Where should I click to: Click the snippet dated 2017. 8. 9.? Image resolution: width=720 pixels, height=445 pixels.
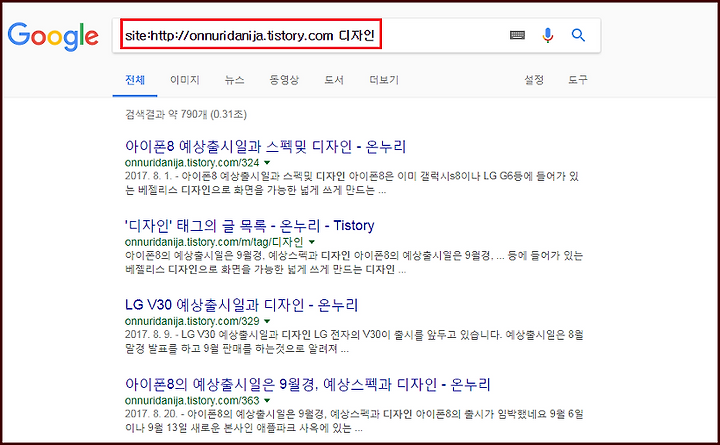tap(354, 341)
